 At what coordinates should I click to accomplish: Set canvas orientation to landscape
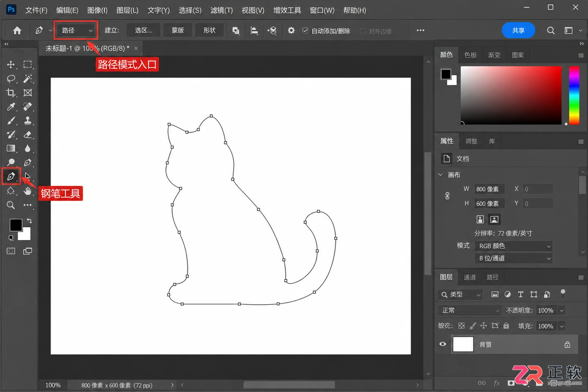click(x=494, y=219)
